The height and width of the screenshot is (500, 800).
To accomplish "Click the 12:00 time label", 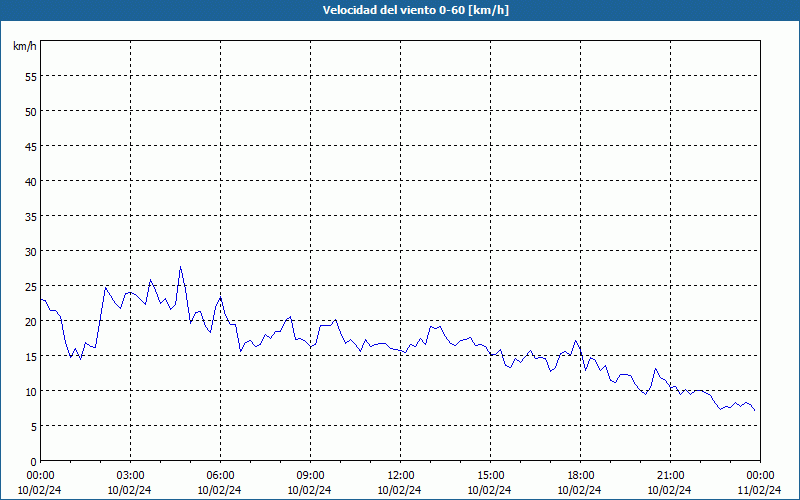I will coord(401,476).
